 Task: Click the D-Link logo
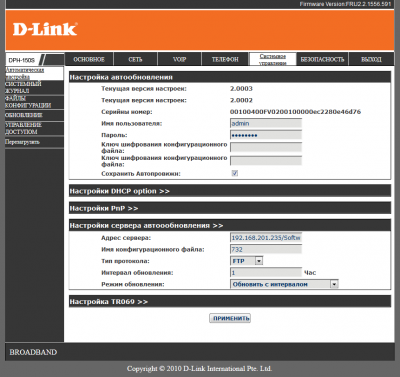(x=45, y=29)
